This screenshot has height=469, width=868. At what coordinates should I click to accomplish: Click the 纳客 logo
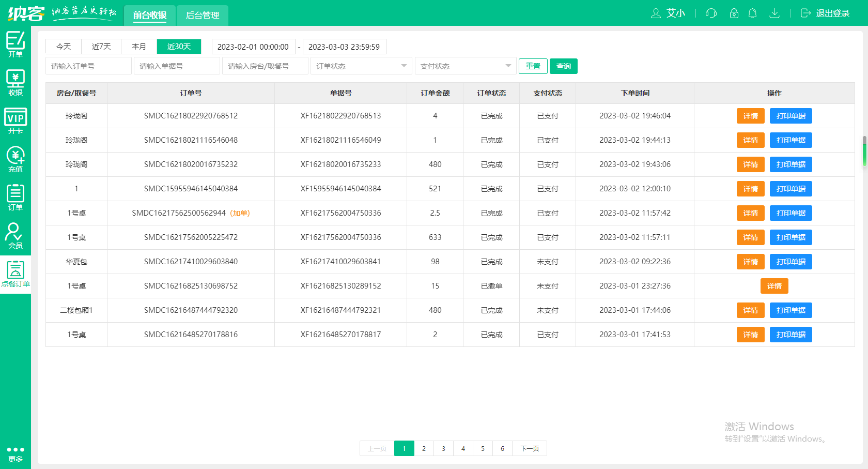[26, 13]
